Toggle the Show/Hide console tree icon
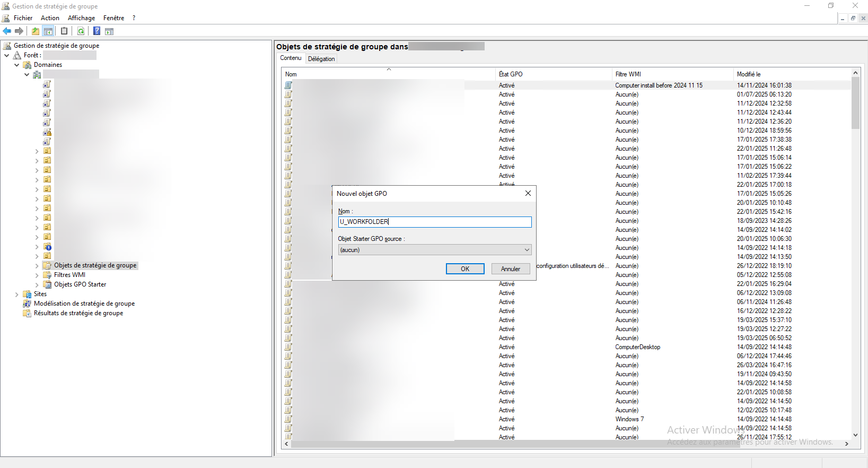This screenshot has width=868, height=468. (x=48, y=31)
